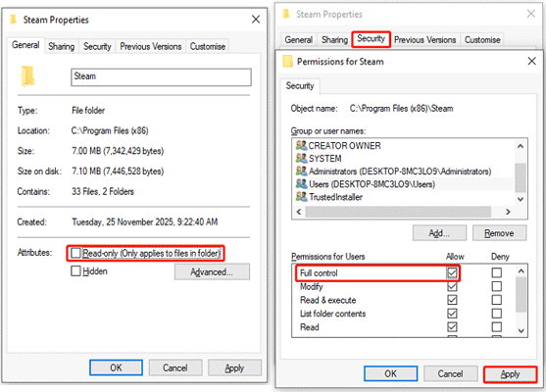546x392 pixels.
Task: Toggle Allow checkbox for Read & execute
Action: point(452,300)
